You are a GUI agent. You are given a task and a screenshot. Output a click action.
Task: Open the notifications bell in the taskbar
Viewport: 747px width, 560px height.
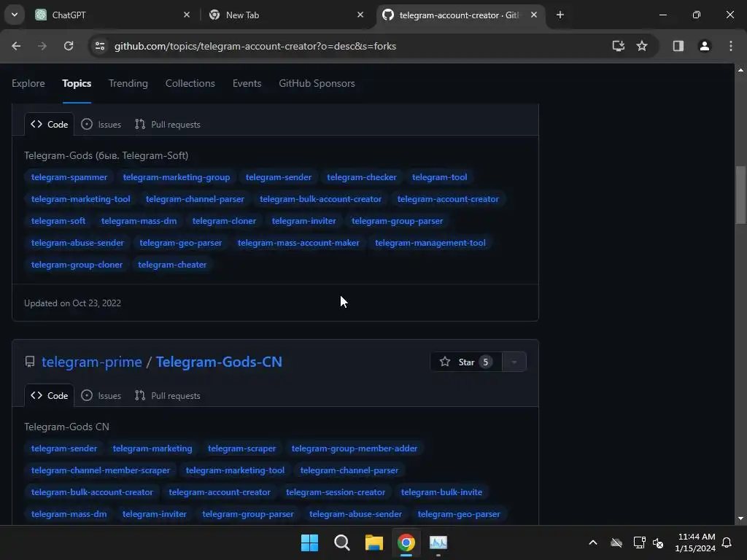click(x=727, y=542)
